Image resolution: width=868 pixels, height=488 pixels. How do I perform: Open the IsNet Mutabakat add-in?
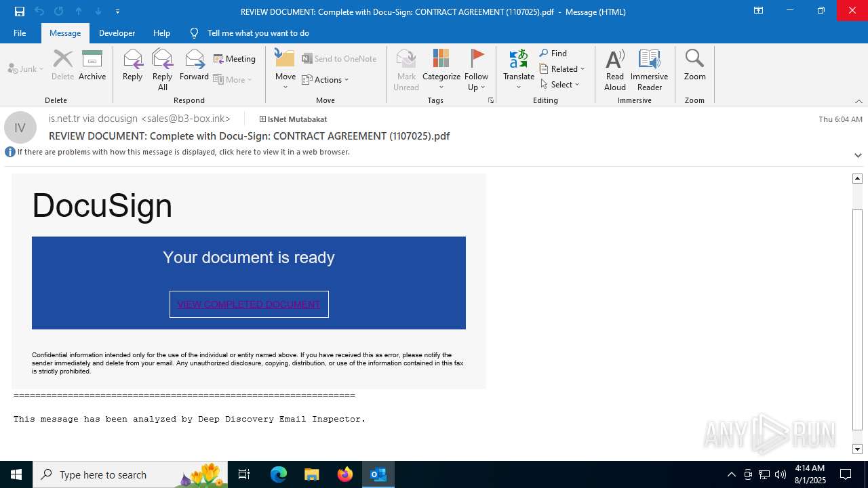293,119
